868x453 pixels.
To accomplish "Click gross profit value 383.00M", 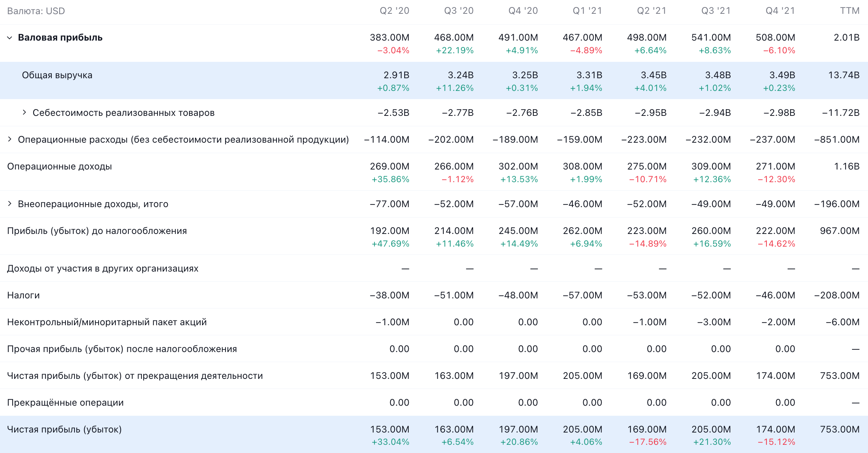I will coord(389,38).
